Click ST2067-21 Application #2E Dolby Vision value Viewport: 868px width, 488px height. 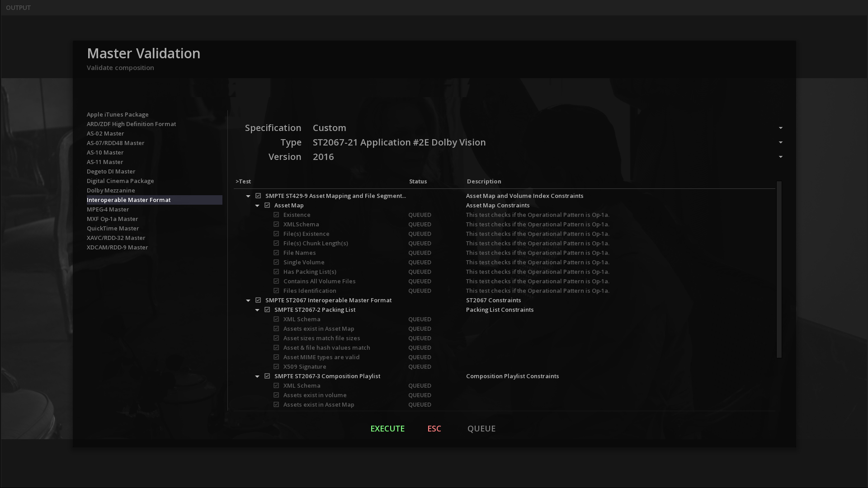[x=399, y=142]
